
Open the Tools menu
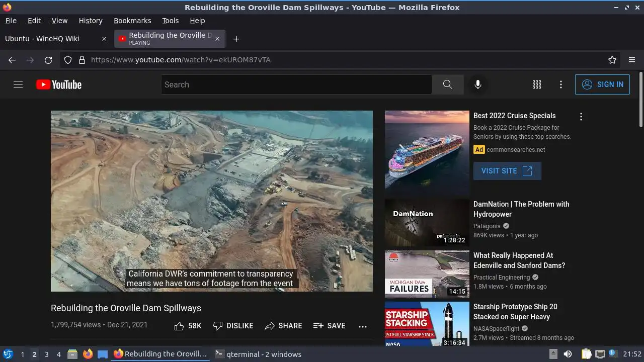pos(170,21)
